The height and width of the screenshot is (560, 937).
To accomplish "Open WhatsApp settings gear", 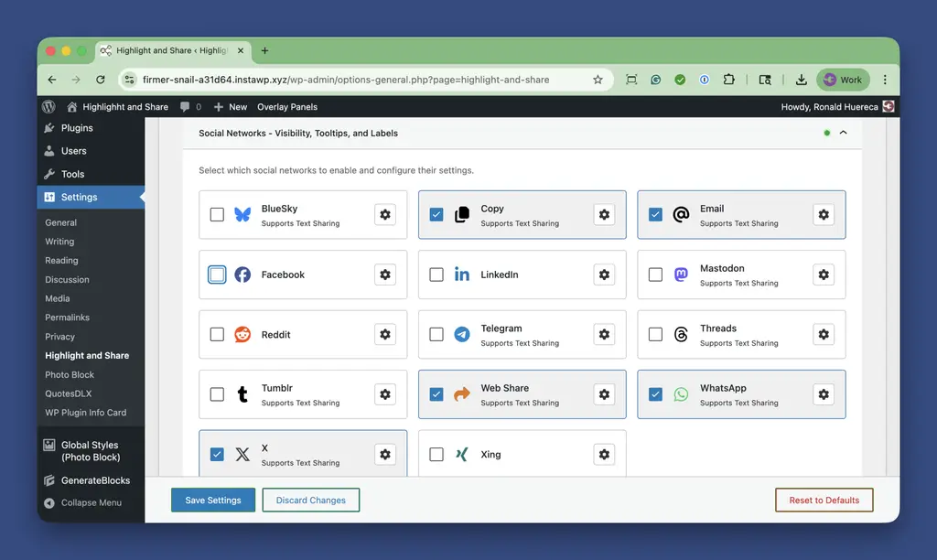I will pos(824,394).
